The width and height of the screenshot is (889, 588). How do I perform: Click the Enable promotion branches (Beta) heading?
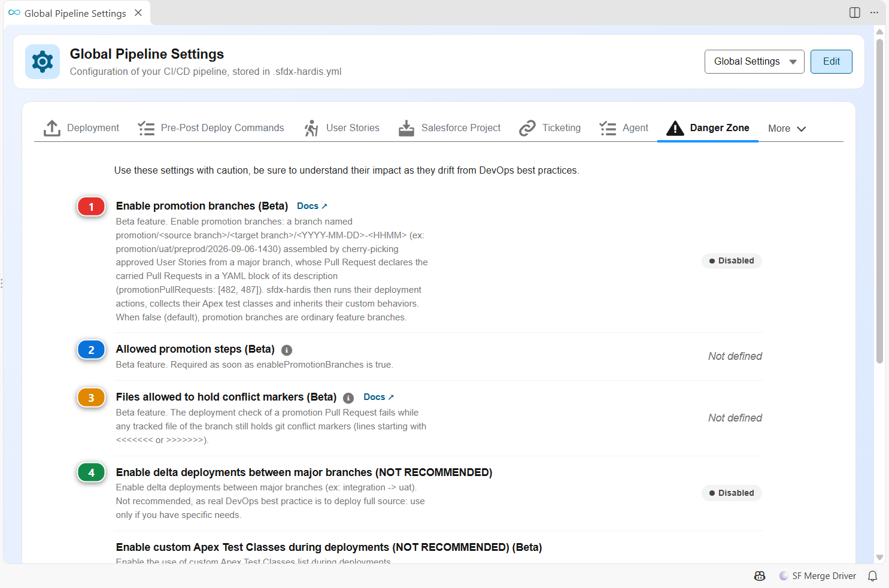202,206
